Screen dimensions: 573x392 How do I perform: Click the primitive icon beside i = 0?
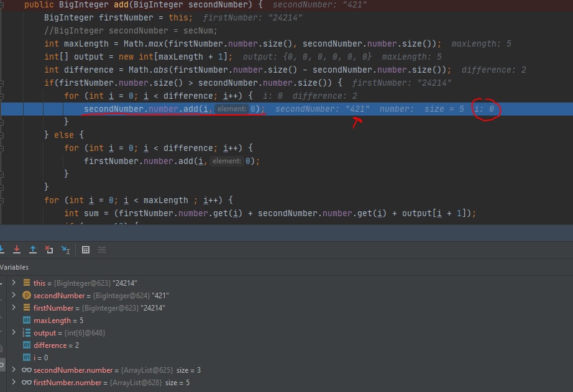tap(27, 357)
